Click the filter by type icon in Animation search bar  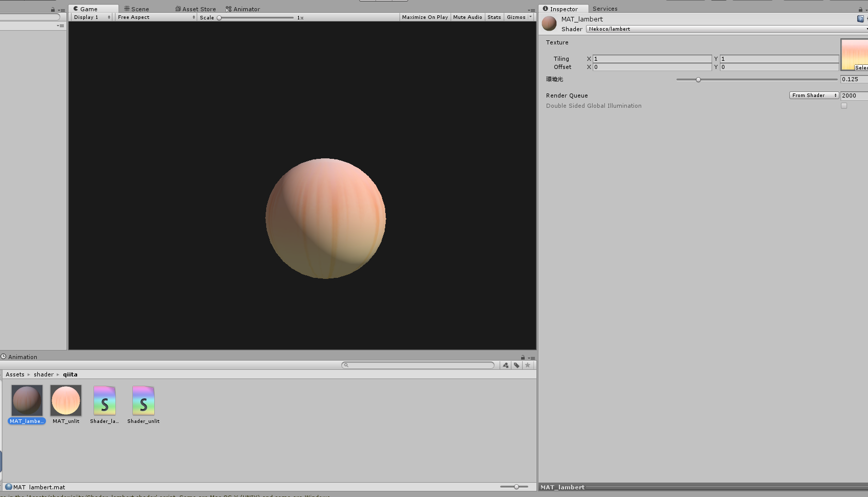[505, 365]
